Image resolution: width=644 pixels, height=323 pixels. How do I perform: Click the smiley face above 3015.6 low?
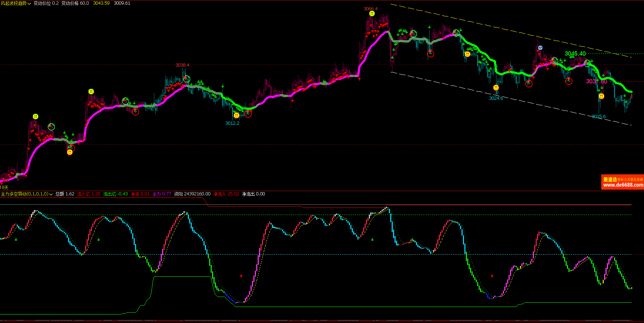[x=601, y=96]
